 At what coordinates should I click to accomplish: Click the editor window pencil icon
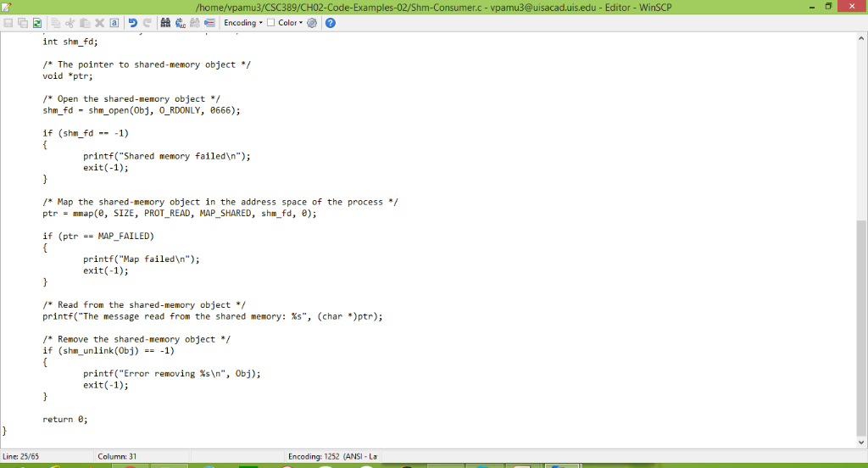click(7, 7)
